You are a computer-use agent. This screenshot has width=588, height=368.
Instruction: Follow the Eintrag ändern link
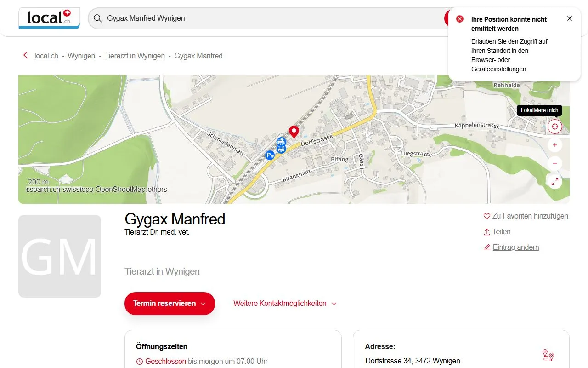coord(515,247)
